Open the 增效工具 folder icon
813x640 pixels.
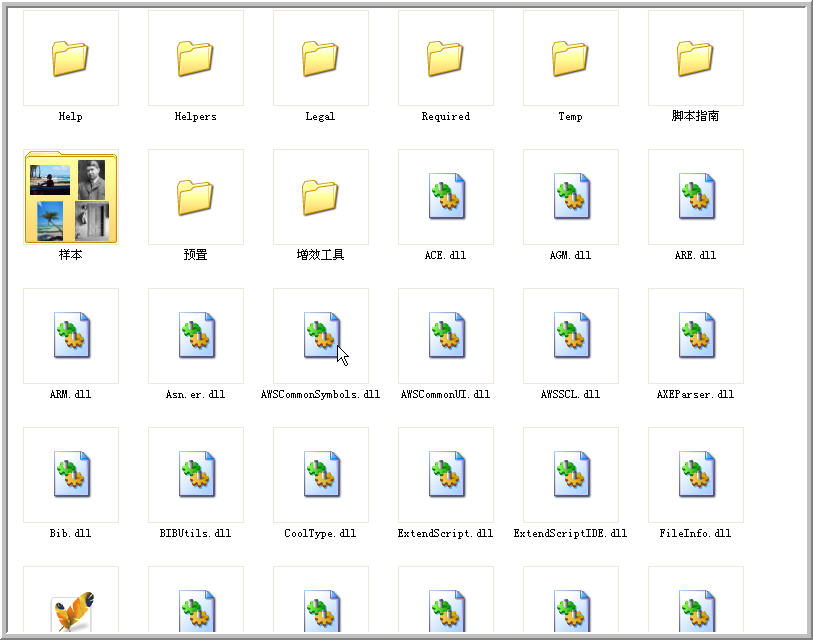[320, 198]
